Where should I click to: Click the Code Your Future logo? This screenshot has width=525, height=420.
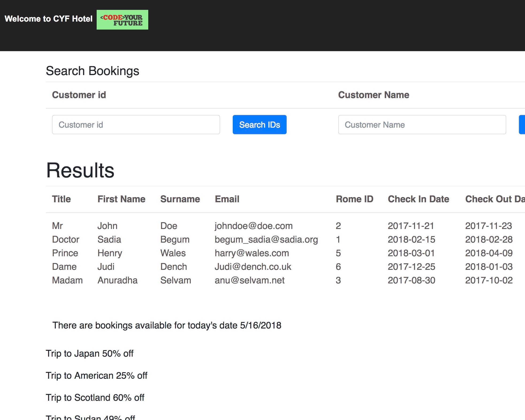[122, 20]
